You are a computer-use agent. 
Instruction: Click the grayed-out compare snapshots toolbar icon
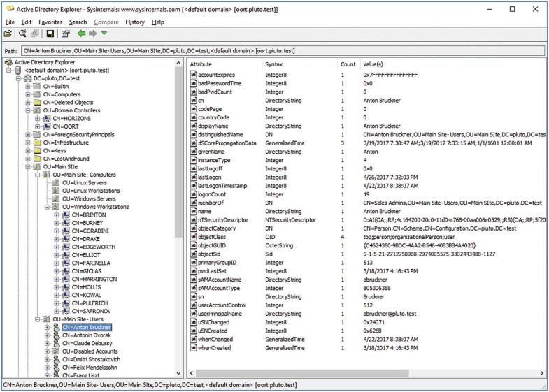tap(34, 34)
